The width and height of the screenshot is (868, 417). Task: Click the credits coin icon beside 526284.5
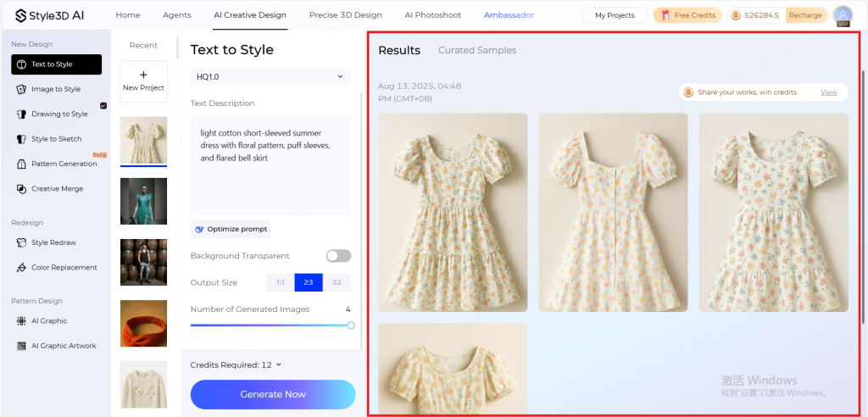pyautogui.click(x=736, y=15)
